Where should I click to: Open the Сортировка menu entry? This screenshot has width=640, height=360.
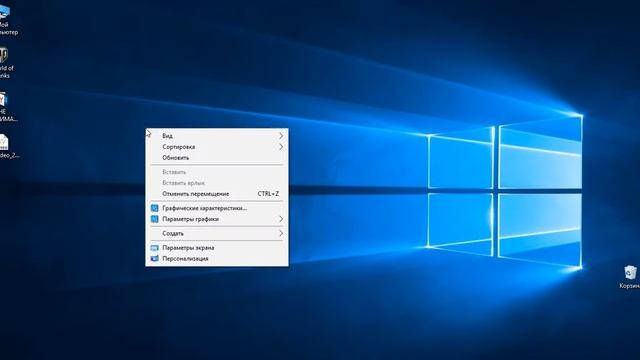coord(217,147)
